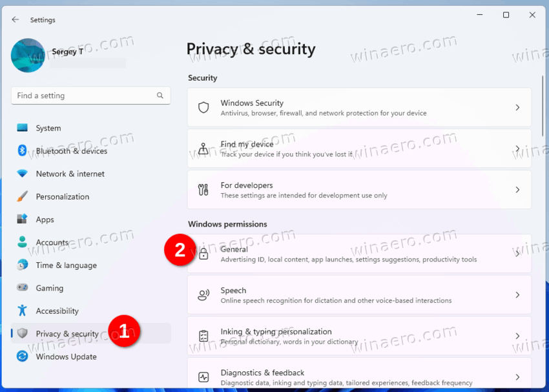Expand Windows Security chevron arrow
Screen dimensions: 549x392
(517, 107)
